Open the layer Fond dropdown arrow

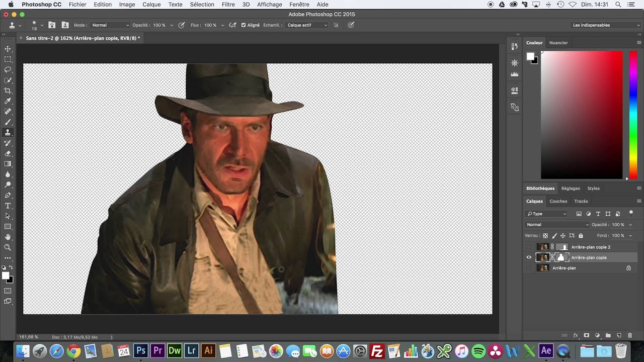pos(630,235)
